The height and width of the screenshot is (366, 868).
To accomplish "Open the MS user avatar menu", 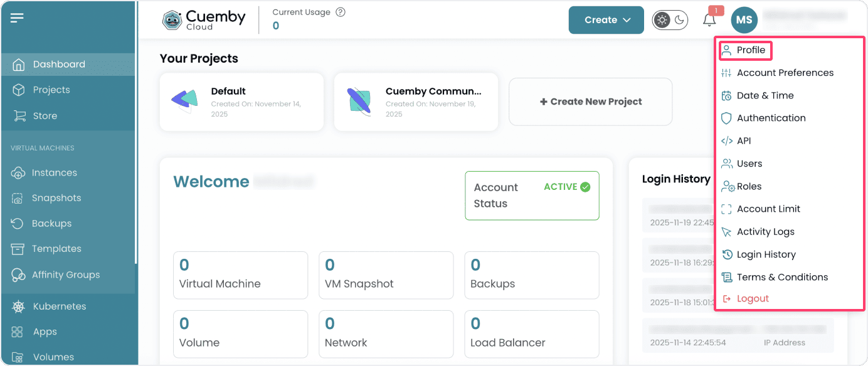I will coord(744,20).
